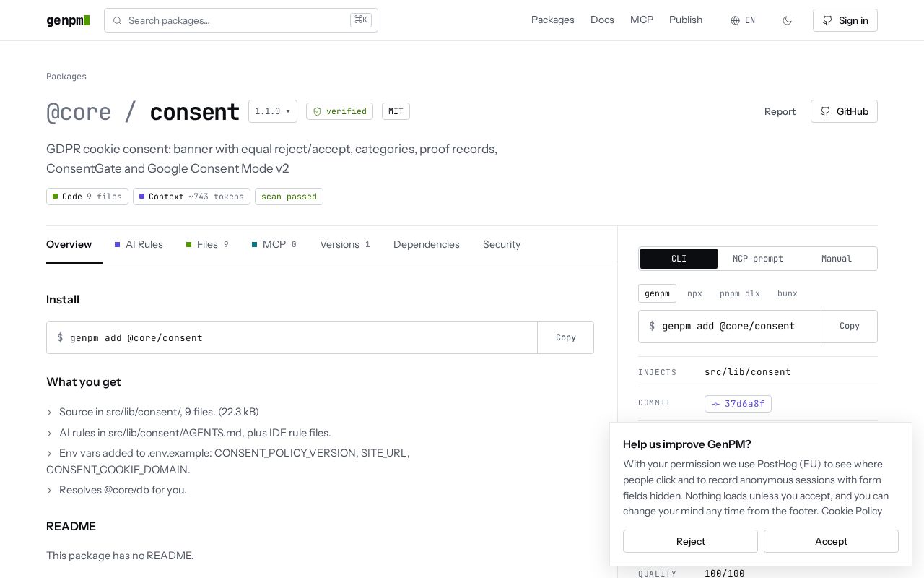Open the genpm logo home link
Screen dimensions: 924x578
tap(68, 20)
